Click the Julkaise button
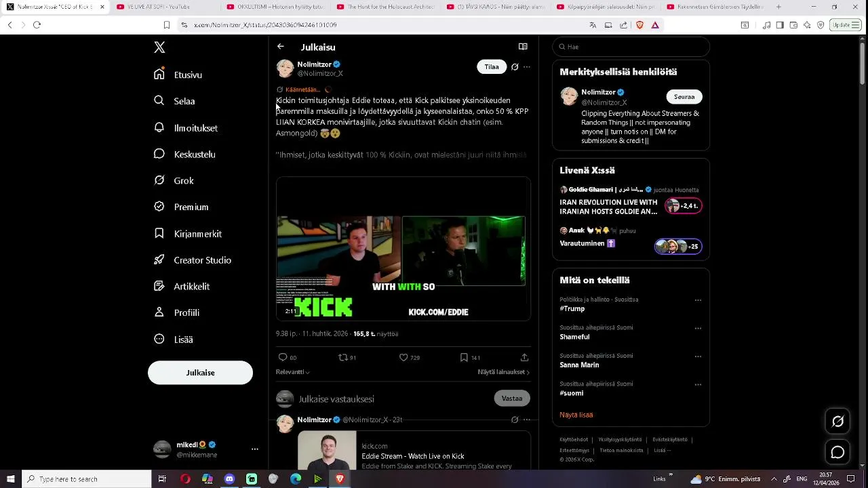Viewport: 868px width, 488px height. point(200,373)
